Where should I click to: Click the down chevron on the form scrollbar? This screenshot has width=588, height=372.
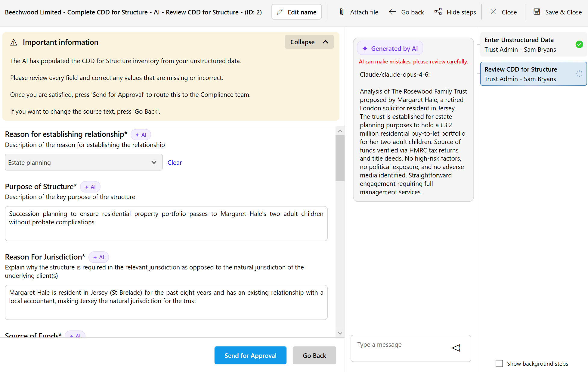340,333
